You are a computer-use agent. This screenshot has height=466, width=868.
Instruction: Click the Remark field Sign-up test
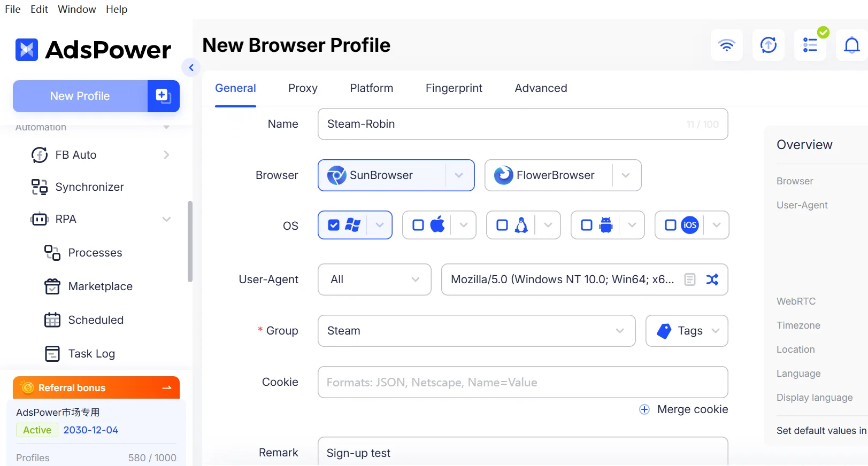[x=523, y=452]
